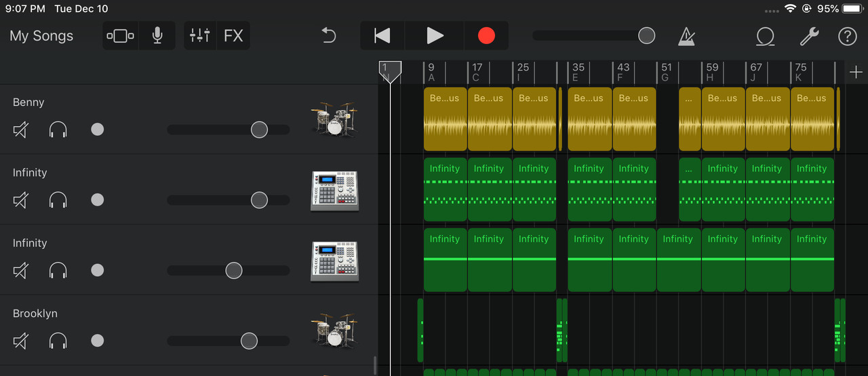Go to beginning of song

(x=382, y=36)
